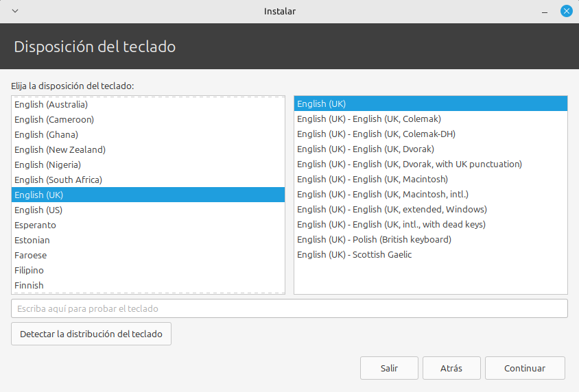Image resolution: width=579 pixels, height=392 pixels.
Task: Select English (New Zealand) layout
Action: (x=148, y=149)
